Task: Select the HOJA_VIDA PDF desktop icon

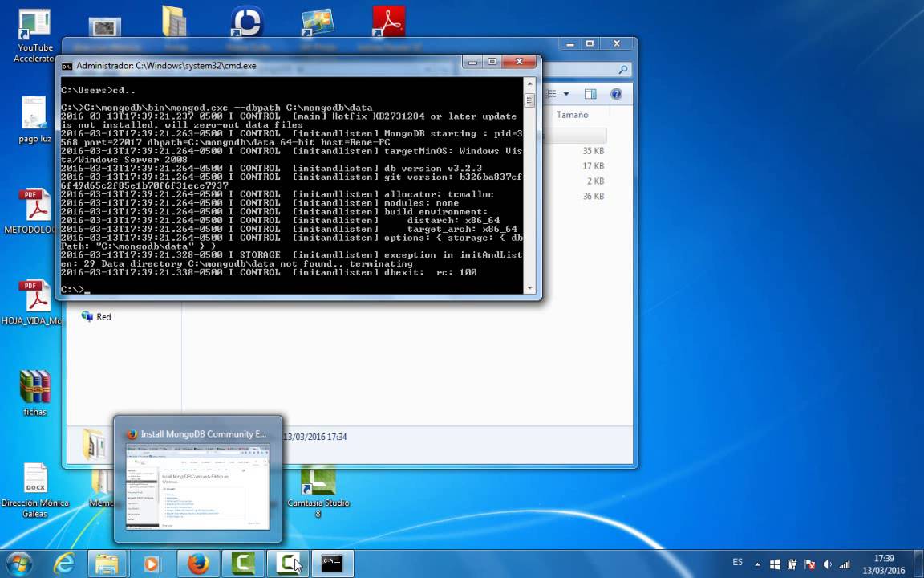Action: click(32, 303)
